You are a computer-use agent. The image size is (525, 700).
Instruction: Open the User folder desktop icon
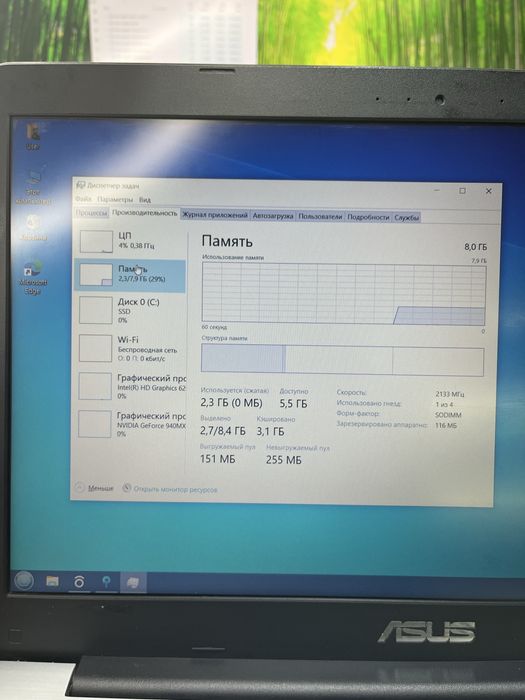[x=32, y=137]
